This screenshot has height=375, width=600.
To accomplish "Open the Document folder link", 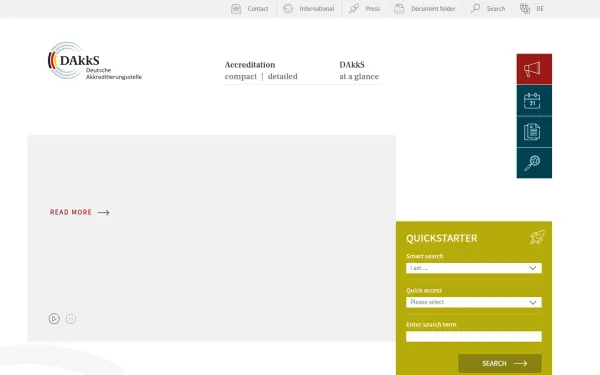I will tap(433, 8).
